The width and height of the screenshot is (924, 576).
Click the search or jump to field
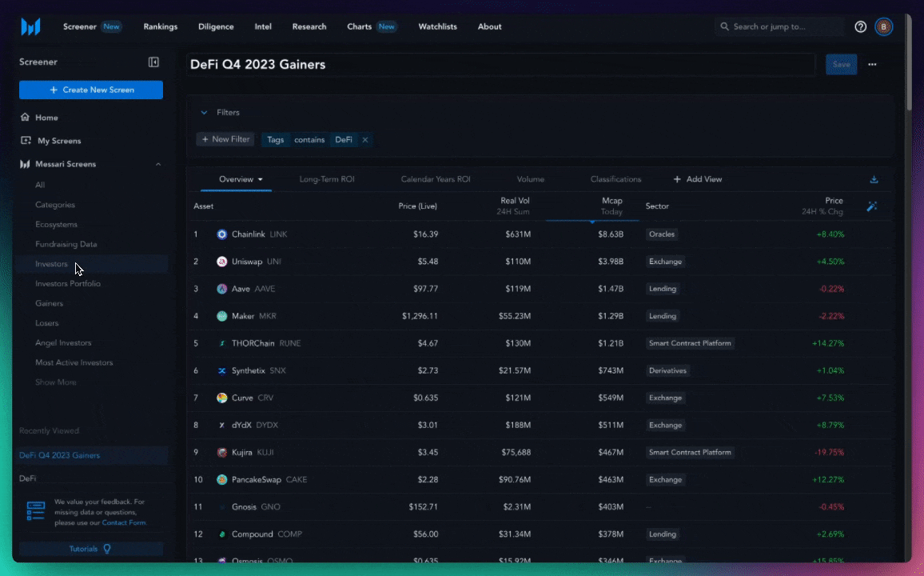point(779,26)
